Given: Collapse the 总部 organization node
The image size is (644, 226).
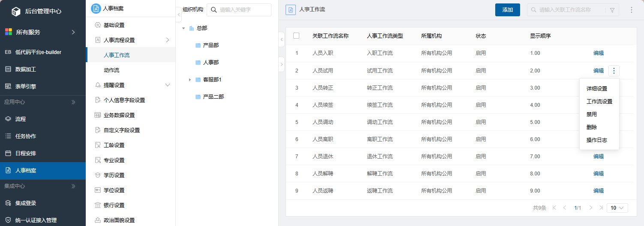Looking at the screenshot, I should 184,28.
